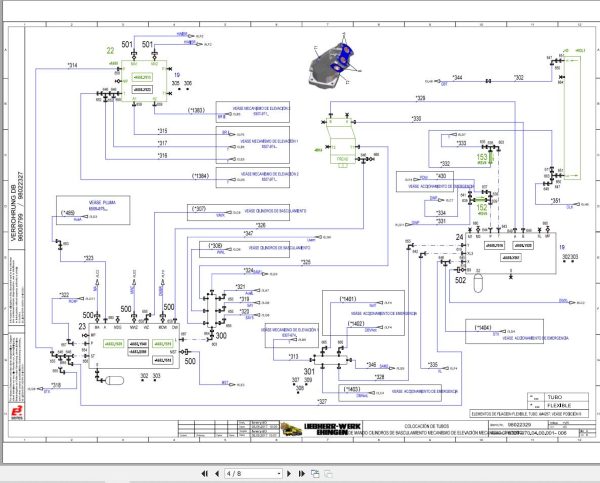Jump to the last page
The width and height of the screenshot is (600, 483).
point(302,473)
